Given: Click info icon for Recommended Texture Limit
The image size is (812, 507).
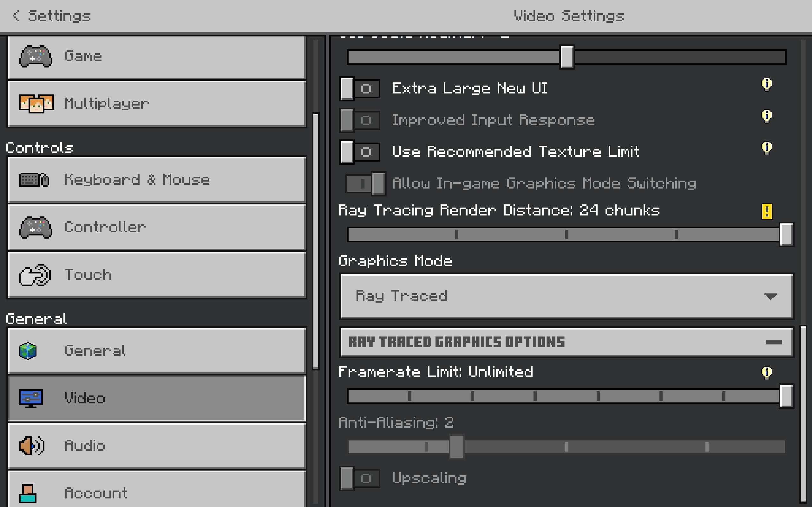Looking at the screenshot, I should [766, 148].
